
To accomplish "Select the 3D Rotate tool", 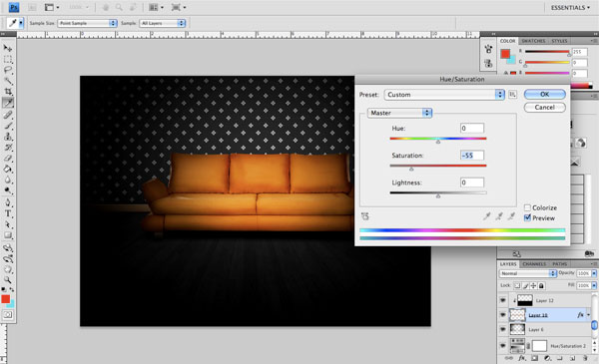I will tap(8, 247).
